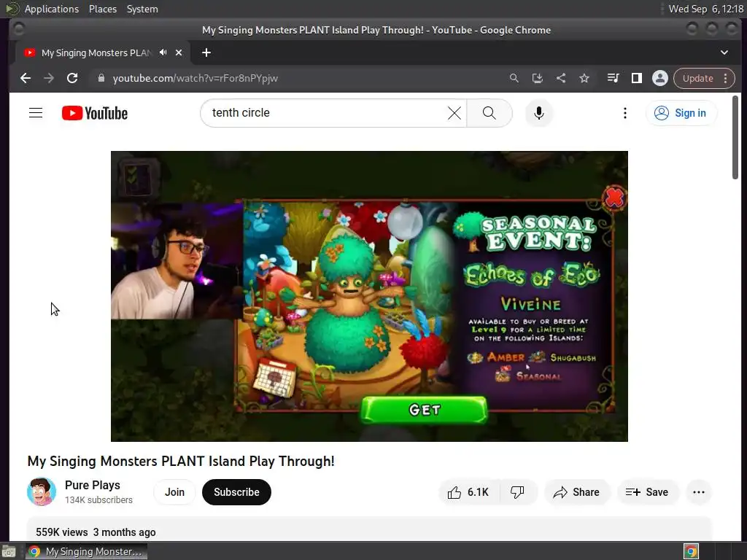
Task: Mute tab via speaker icon
Action: click(163, 52)
